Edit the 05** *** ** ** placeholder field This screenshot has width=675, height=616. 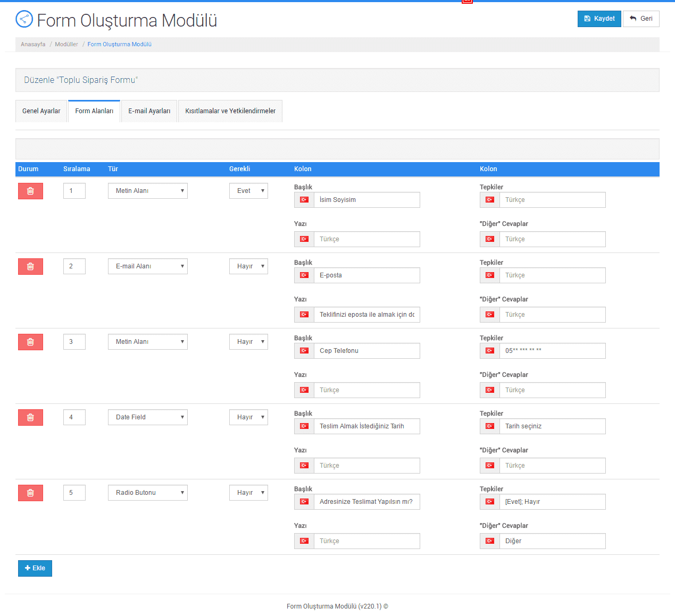coord(553,351)
